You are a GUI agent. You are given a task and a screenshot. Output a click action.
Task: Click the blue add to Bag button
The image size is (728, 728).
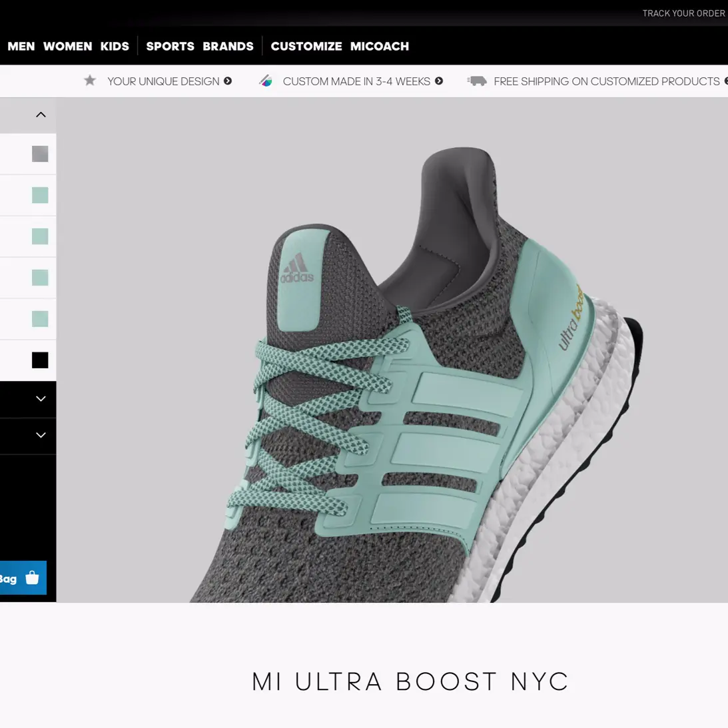(x=23, y=578)
